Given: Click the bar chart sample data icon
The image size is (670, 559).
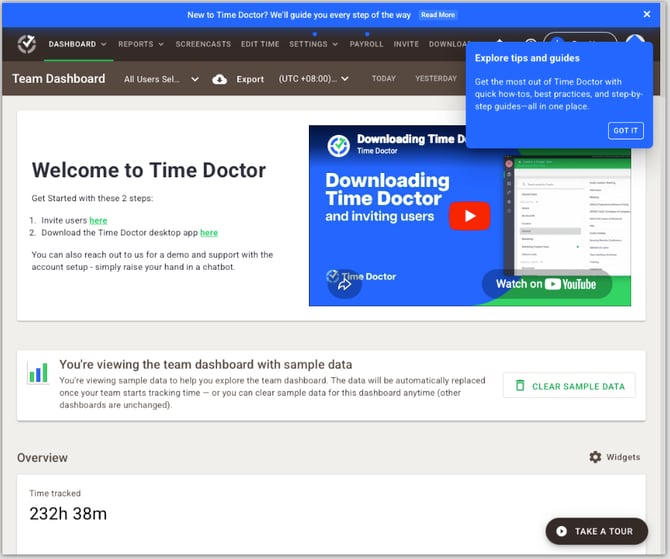Looking at the screenshot, I should tap(38, 372).
